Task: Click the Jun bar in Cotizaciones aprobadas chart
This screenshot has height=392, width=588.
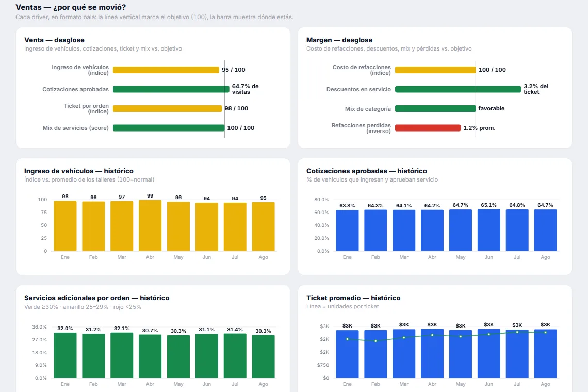Action: pos(488,230)
